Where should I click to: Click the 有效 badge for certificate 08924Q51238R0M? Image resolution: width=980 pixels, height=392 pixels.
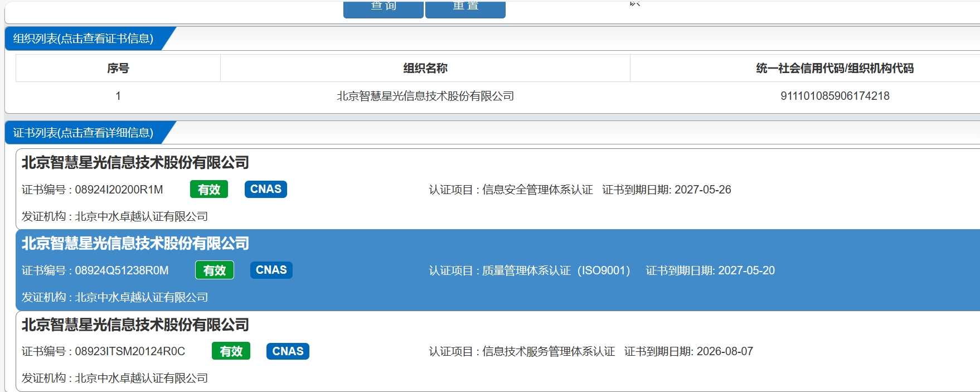[215, 270]
